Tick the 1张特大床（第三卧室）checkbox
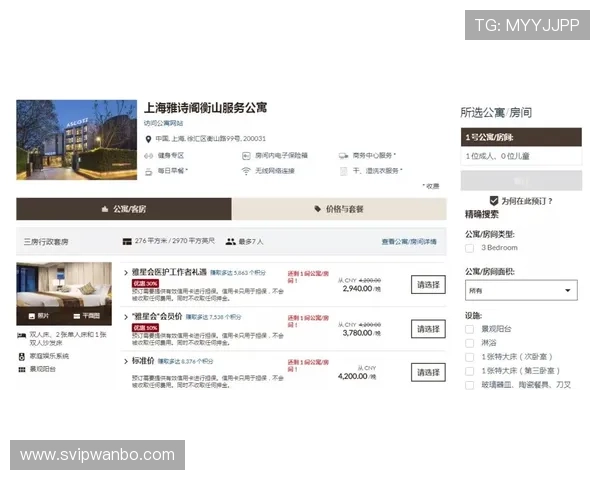Screen dimensions: 600x480 pos(470,371)
